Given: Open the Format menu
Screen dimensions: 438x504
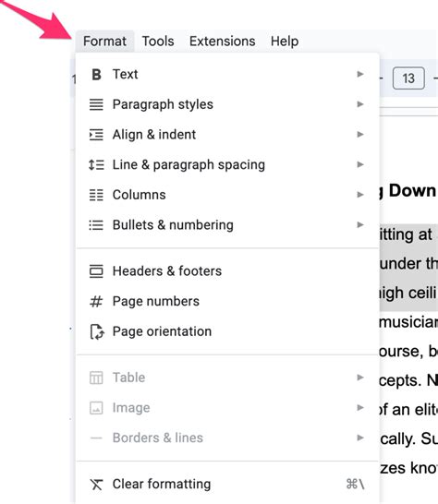Looking at the screenshot, I should [x=105, y=42].
